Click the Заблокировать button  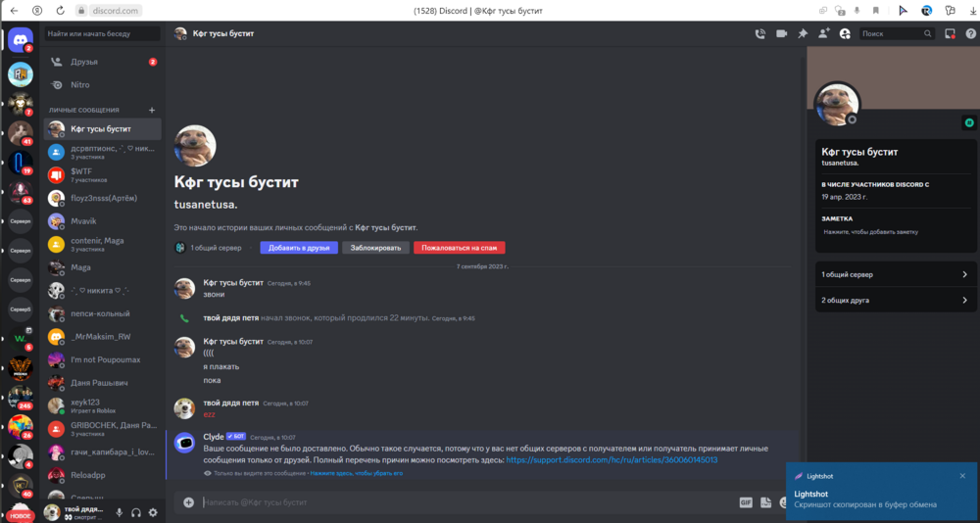[x=375, y=248]
